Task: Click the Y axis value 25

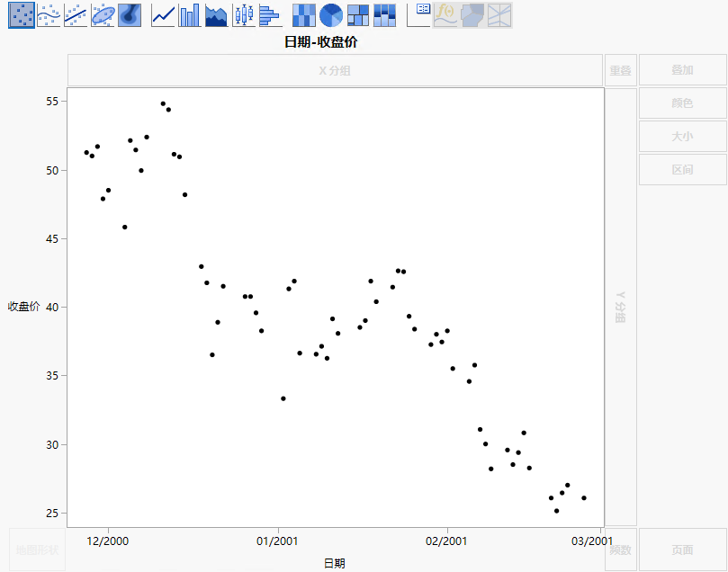Action: click(x=52, y=513)
